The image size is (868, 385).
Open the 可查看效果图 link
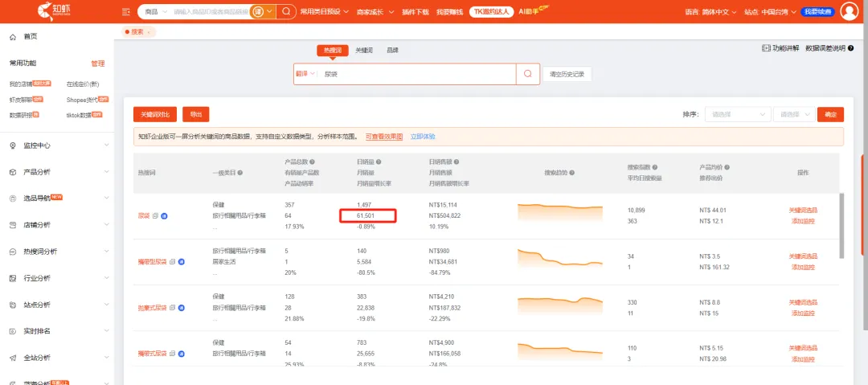click(x=383, y=137)
